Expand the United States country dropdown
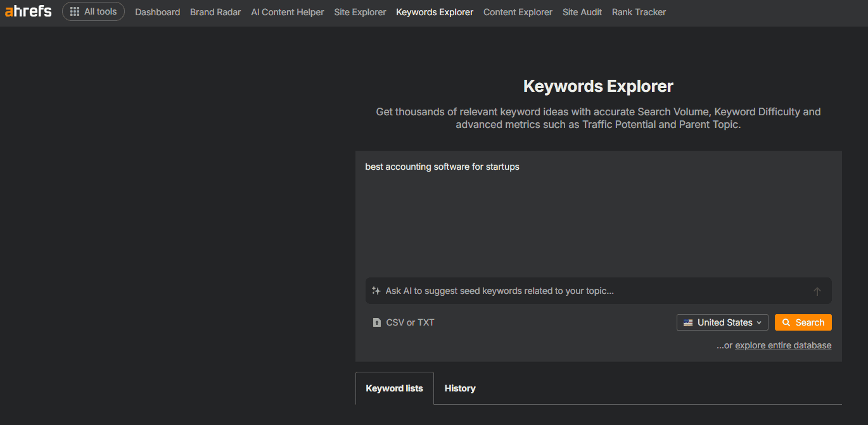The height and width of the screenshot is (425, 868). (x=722, y=323)
